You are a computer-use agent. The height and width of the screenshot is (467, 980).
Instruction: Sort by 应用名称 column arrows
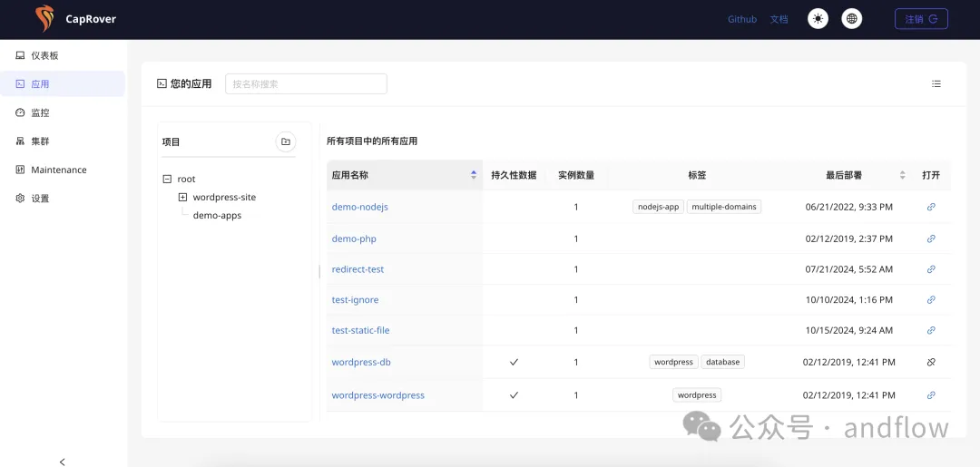pos(474,175)
